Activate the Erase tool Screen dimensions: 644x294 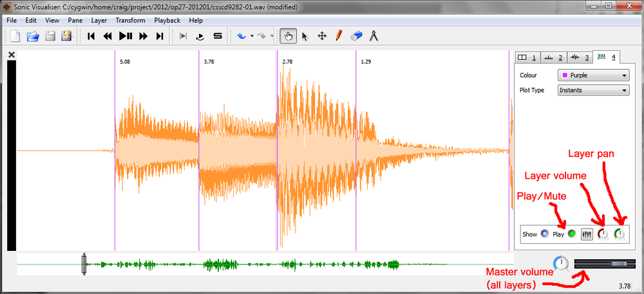point(355,36)
